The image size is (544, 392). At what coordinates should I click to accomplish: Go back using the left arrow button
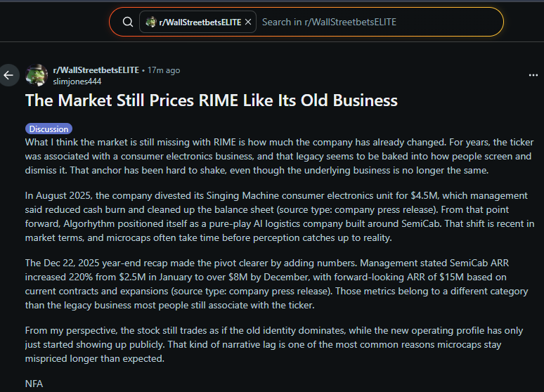point(8,75)
